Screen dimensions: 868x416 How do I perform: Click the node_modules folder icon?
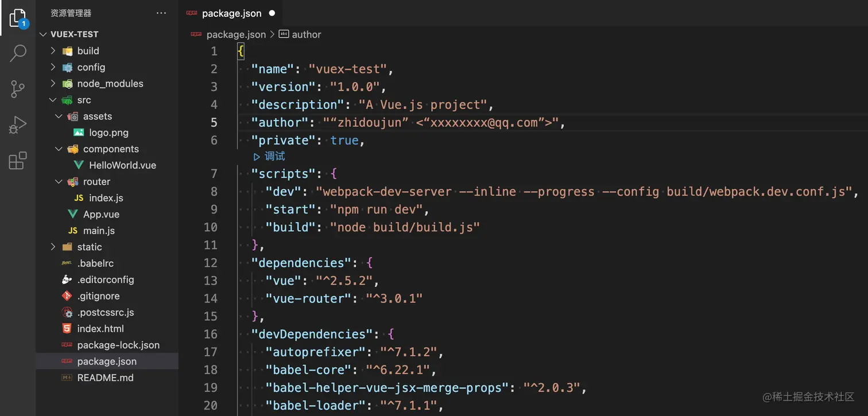[x=67, y=83]
